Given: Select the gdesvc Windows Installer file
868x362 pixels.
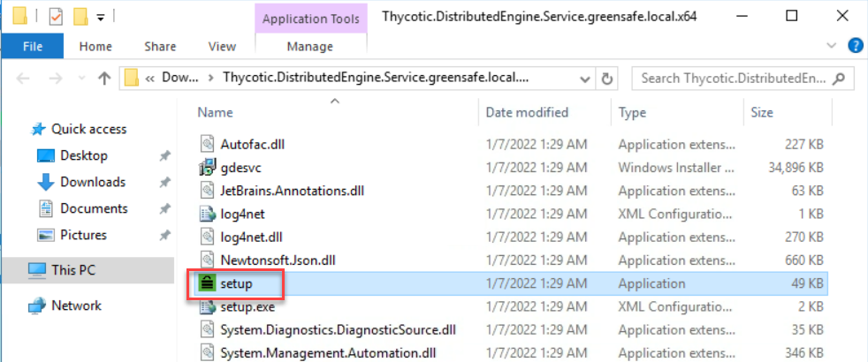Looking at the screenshot, I should point(241,168).
